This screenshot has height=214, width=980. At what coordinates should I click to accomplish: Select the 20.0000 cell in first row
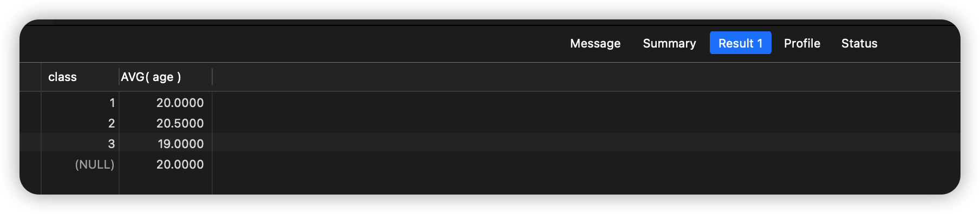pos(166,103)
